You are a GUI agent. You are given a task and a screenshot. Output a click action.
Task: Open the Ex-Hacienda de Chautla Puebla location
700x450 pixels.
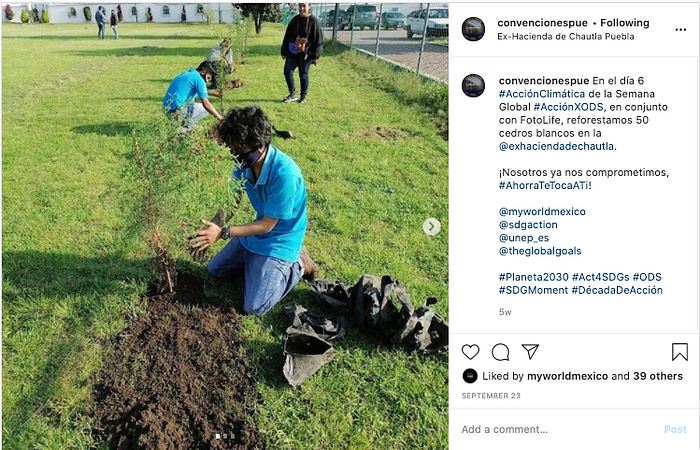[x=566, y=37]
